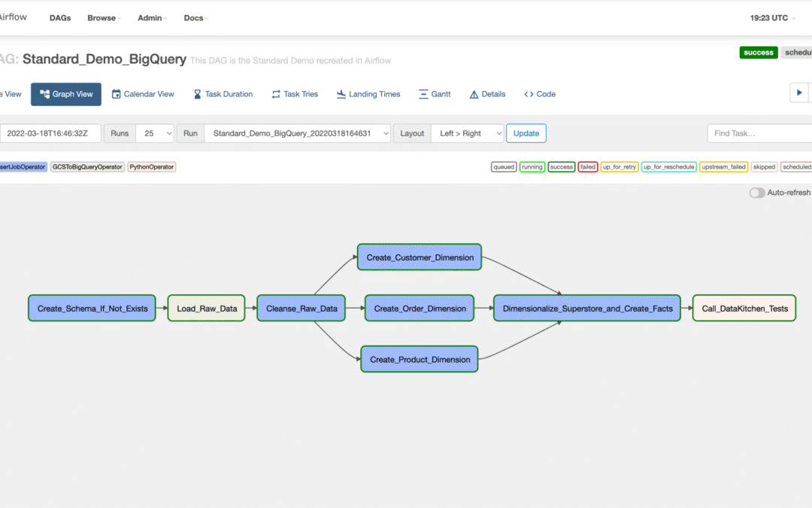Open the Calendar View tab
Screen dimensions: 812x508
(143, 94)
